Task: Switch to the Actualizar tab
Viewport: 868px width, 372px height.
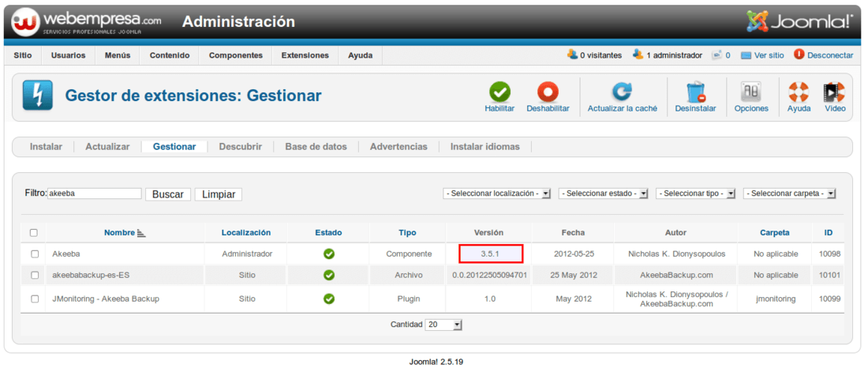Action: pos(107,147)
